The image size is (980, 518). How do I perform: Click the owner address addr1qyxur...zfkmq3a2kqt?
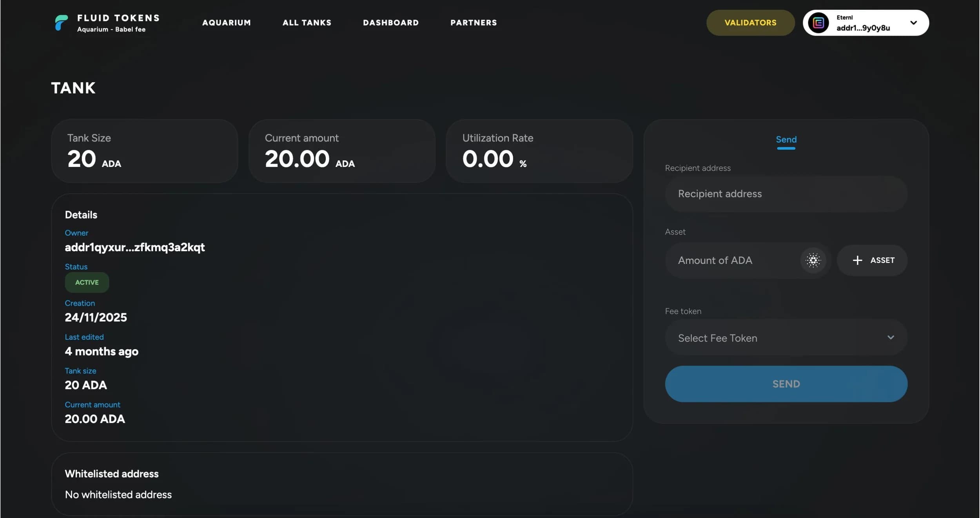(x=134, y=247)
